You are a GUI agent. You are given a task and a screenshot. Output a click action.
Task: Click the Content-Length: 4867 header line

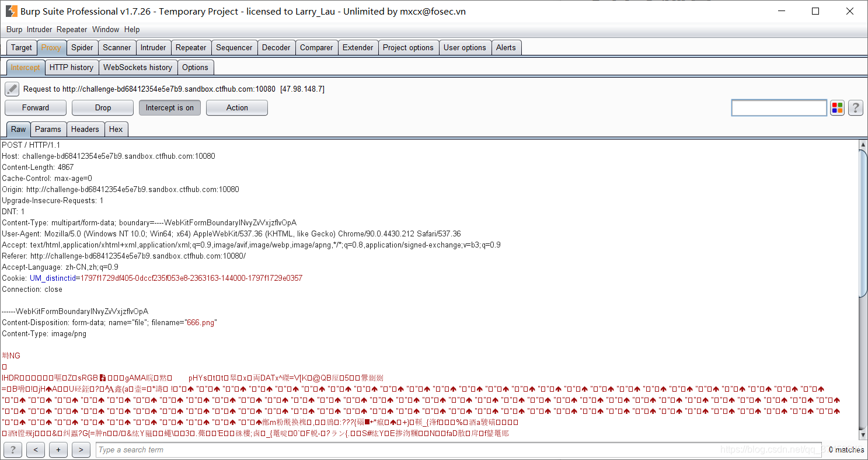click(x=38, y=167)
